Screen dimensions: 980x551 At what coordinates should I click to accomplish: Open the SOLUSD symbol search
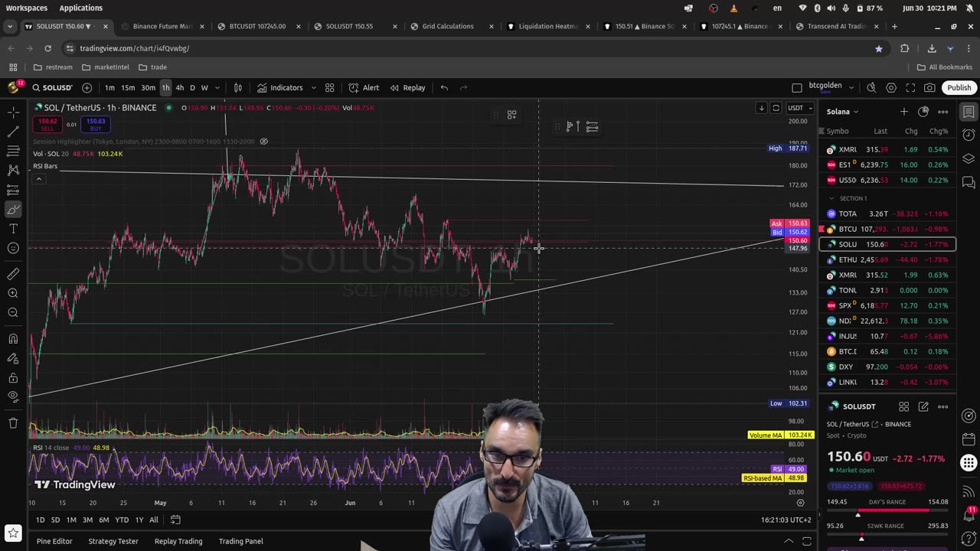pyautogui.click(x=51, y=87)
